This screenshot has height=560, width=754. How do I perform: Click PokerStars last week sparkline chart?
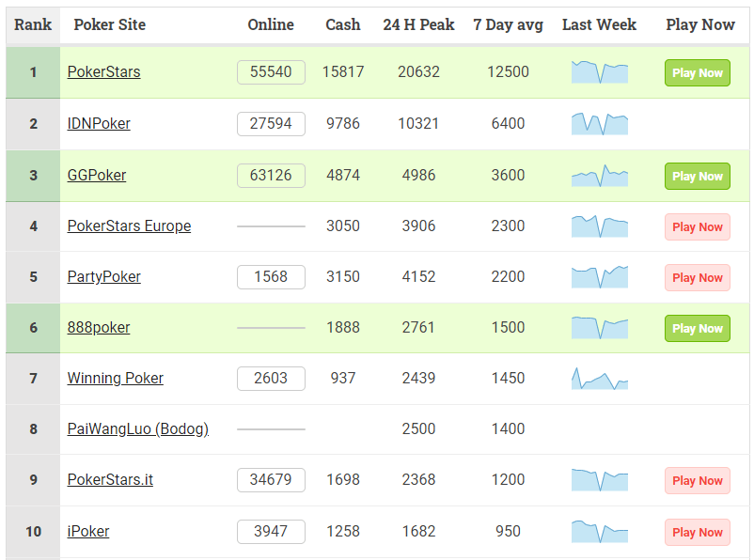coord(599,72)
